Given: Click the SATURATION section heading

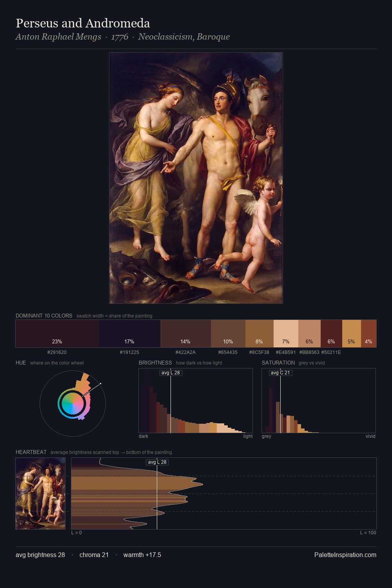Looking at the screenshot, I should (278, 363).
